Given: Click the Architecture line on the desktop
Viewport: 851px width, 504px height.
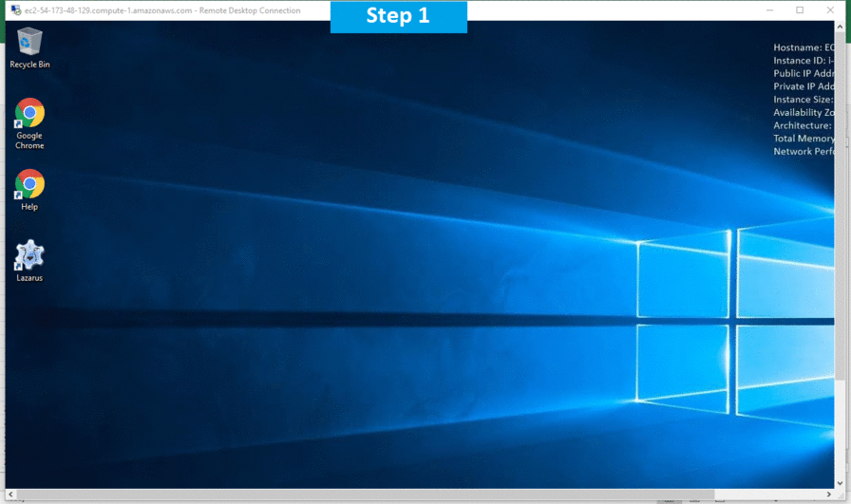Looking at the screenshot, I should click(x=804, y=125).
